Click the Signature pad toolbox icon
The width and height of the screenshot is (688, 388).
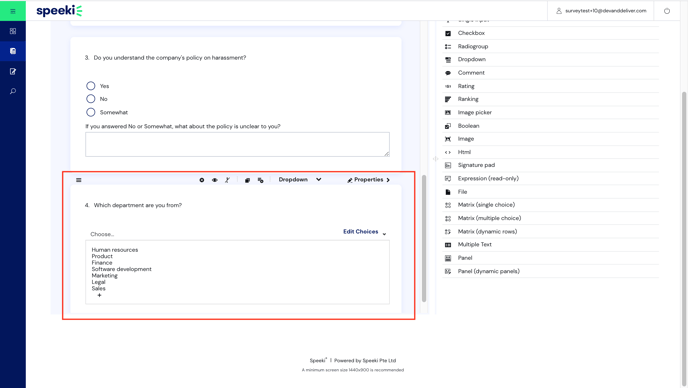tap(448, 165)
